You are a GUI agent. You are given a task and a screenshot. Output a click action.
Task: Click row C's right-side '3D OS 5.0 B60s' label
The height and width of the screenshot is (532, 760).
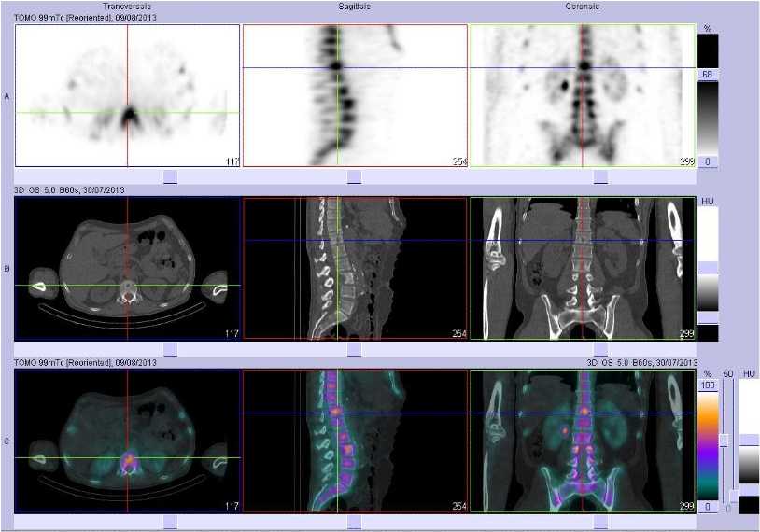[641, 362]
